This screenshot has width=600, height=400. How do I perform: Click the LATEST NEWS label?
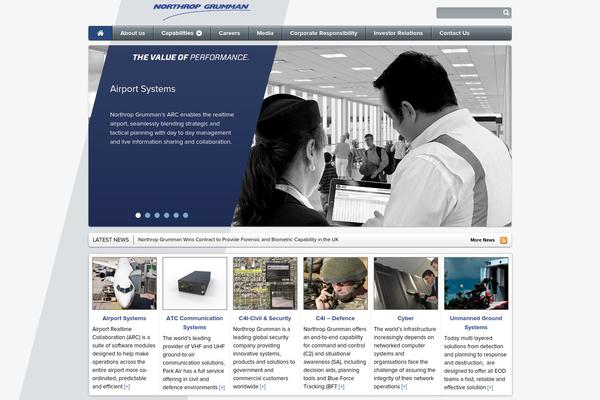tap(111, 240)
